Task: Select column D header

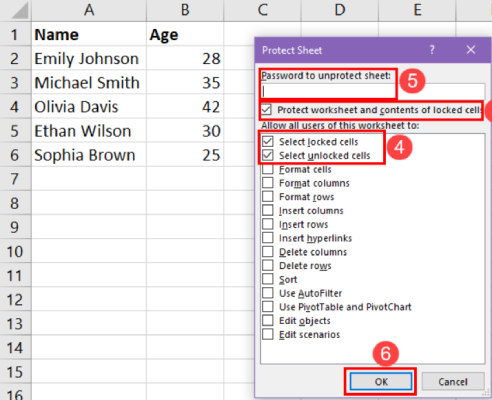Action: (340, 10)
